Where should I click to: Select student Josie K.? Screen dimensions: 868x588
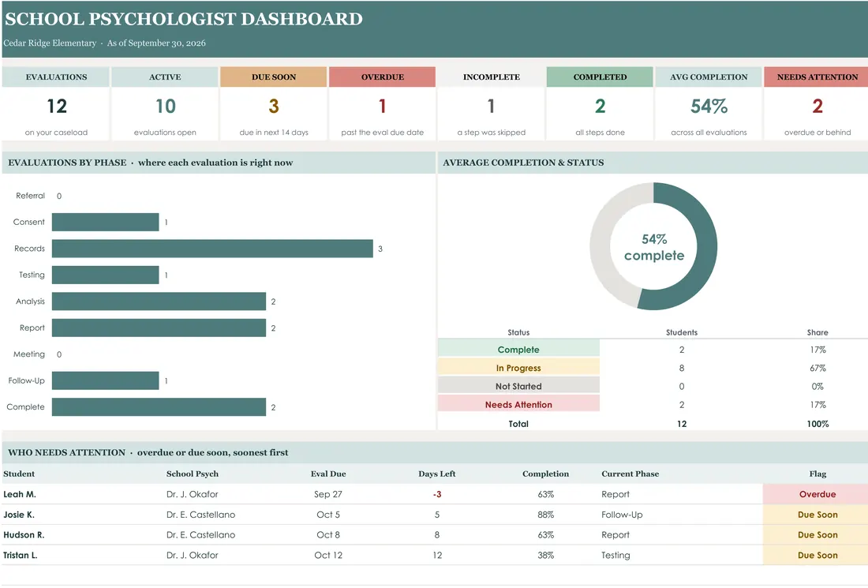click(x=19, y=515)
